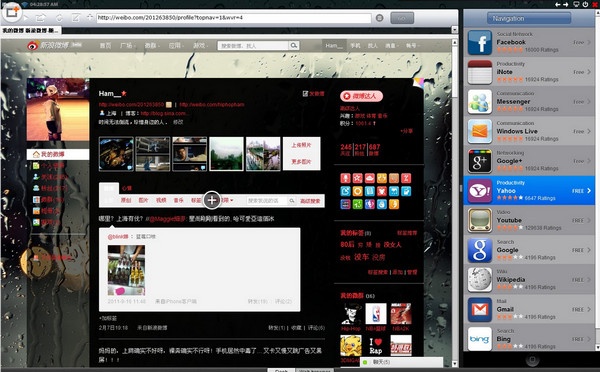This screenshot has width=600, height=372.
Task: Open the Wikipedia app icon
Action: point(479,280)
